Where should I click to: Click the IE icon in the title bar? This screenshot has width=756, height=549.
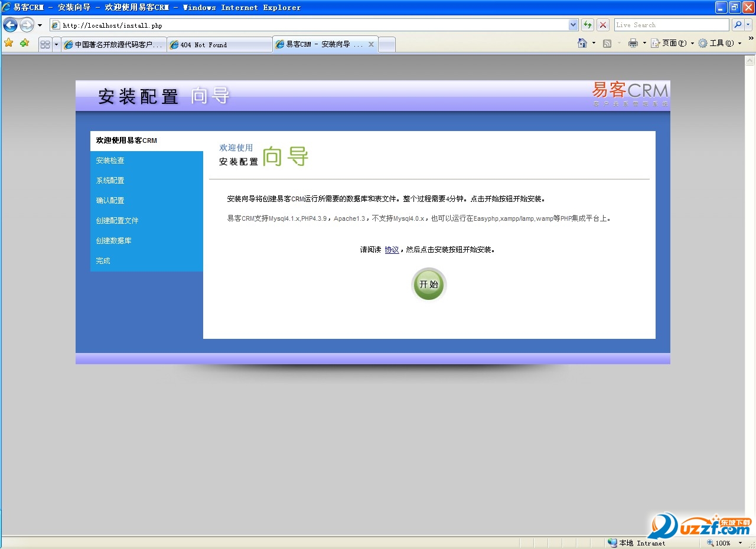coord(6,7)
